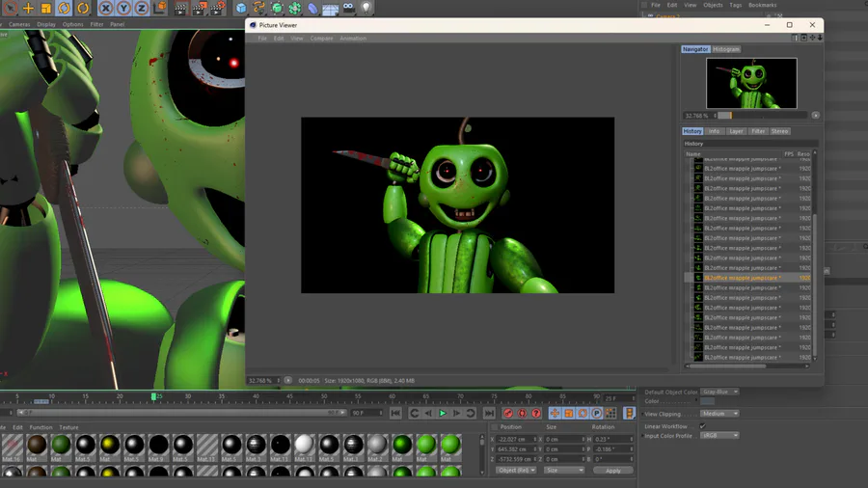868x488 pixels.
Task: Click the Color swatch under Default Object Color
Action: click(x=708, y=402)
